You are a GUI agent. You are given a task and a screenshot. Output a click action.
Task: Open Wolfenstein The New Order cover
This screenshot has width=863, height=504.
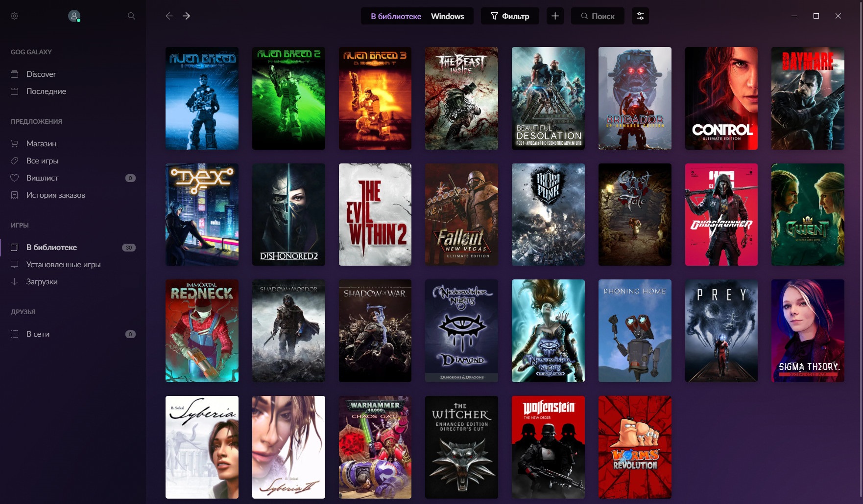coord(548,447)
